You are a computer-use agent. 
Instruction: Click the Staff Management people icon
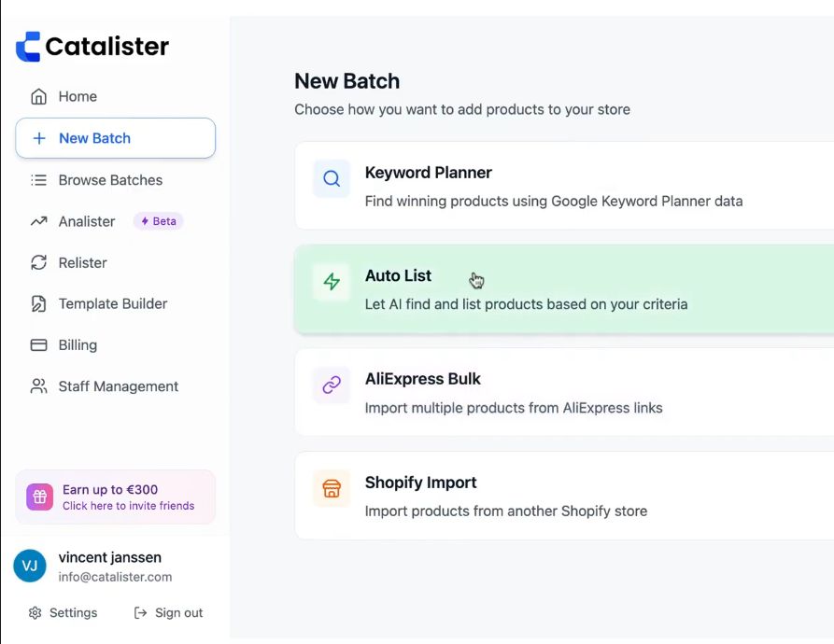[x=38, y=386]
